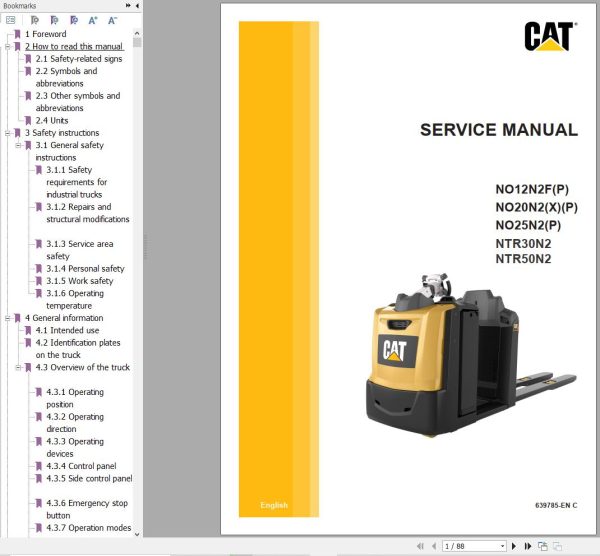Open '3.1.1 Safety requirements for industrial trucks'
The image size is (600, 556).
(x=77, y=182)
